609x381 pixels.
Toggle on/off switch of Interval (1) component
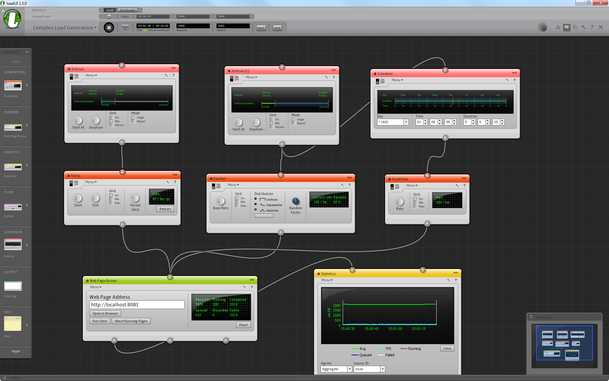click(231, 79)
